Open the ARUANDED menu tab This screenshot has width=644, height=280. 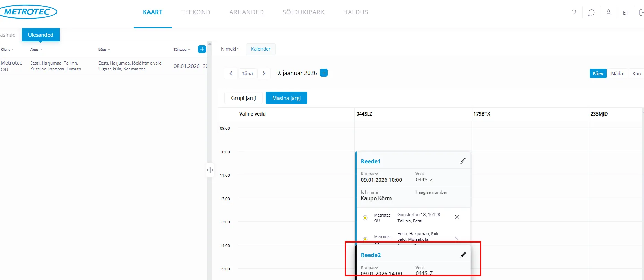click(x=246, y=12)
